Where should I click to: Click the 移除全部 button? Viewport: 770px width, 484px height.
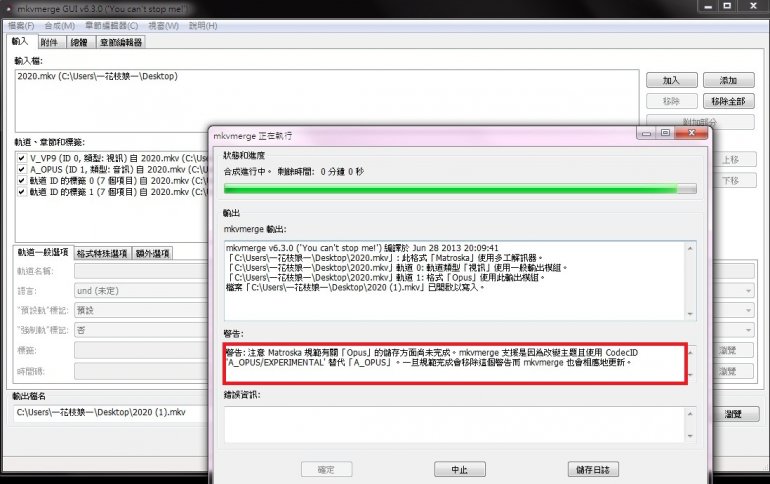click(728, 101)
